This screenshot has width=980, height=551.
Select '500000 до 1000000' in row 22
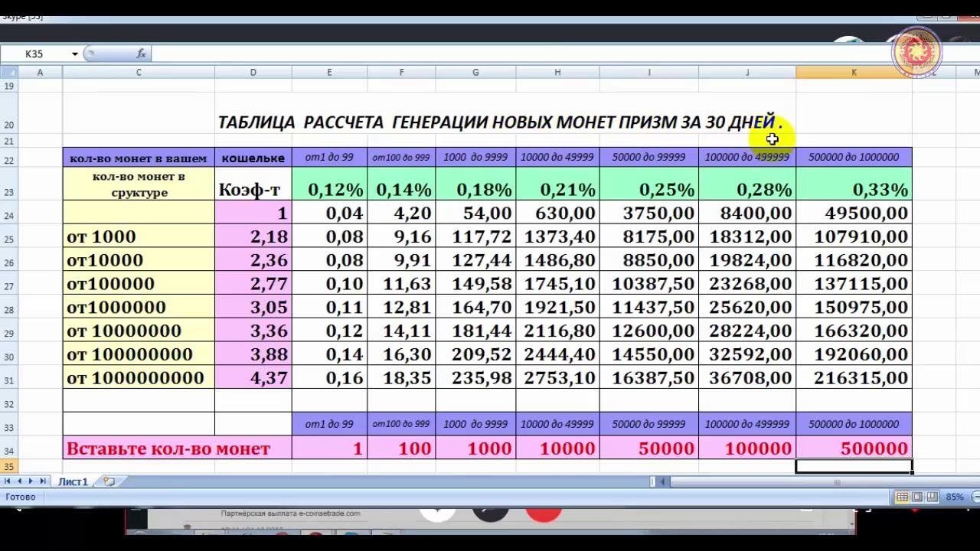[x=854, y=157]
